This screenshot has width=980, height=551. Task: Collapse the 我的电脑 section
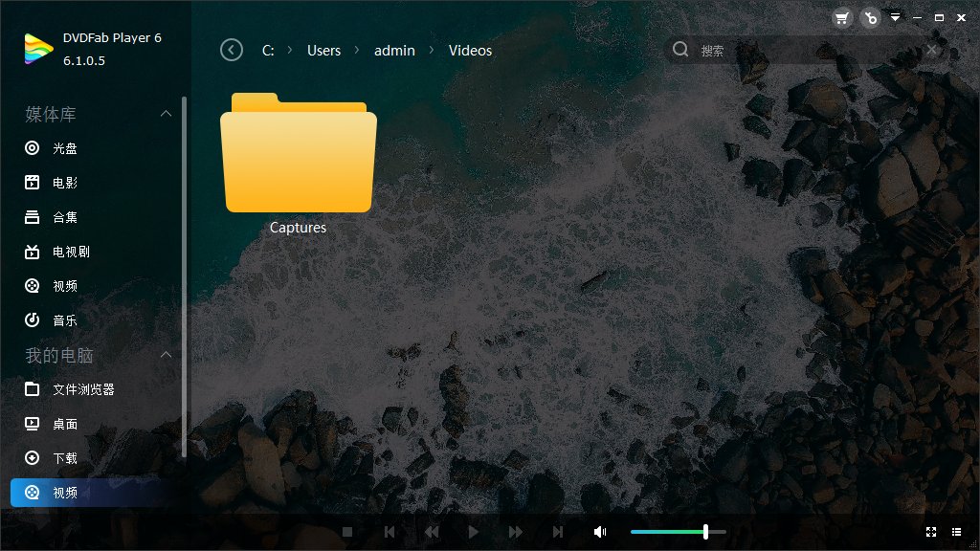pos(167,355)
